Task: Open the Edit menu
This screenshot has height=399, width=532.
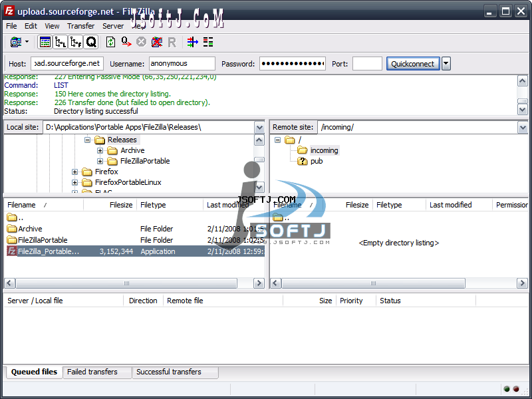Action: point(31,26)
